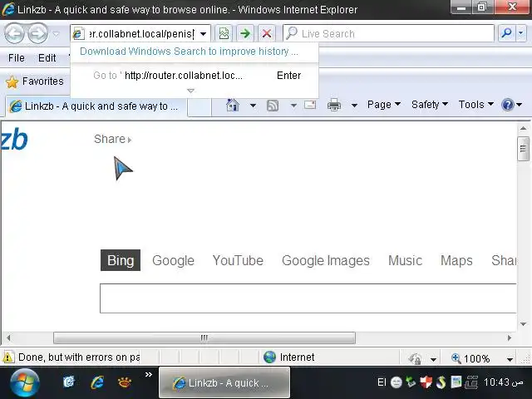The height and width of the screenshot is (399, 532).
Task: Click the green Go arrow button
Action: click(x=245, y=33)
